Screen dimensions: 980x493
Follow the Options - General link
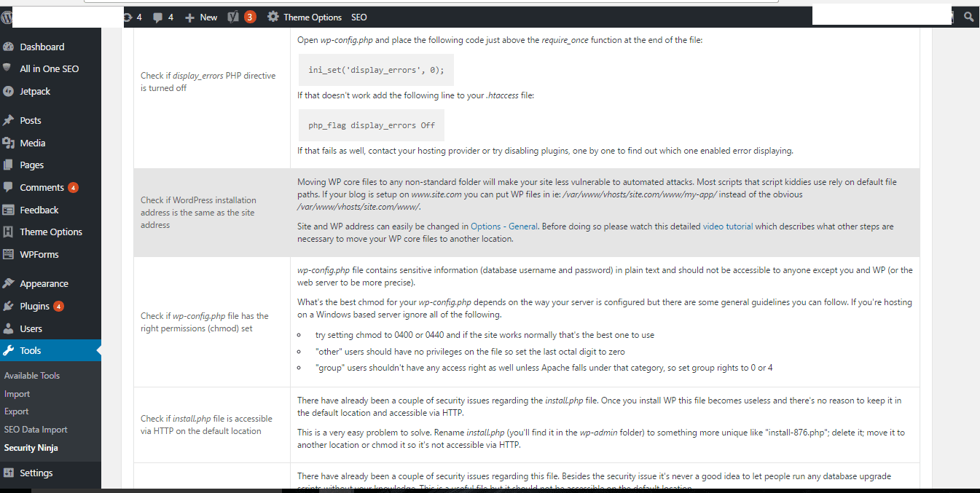[504, 226]
